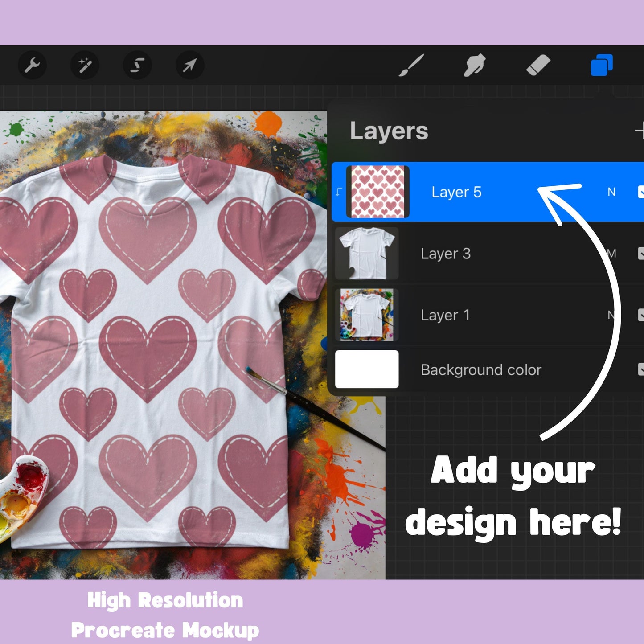Toggle visibility checkbox for Layer 5

642,192
